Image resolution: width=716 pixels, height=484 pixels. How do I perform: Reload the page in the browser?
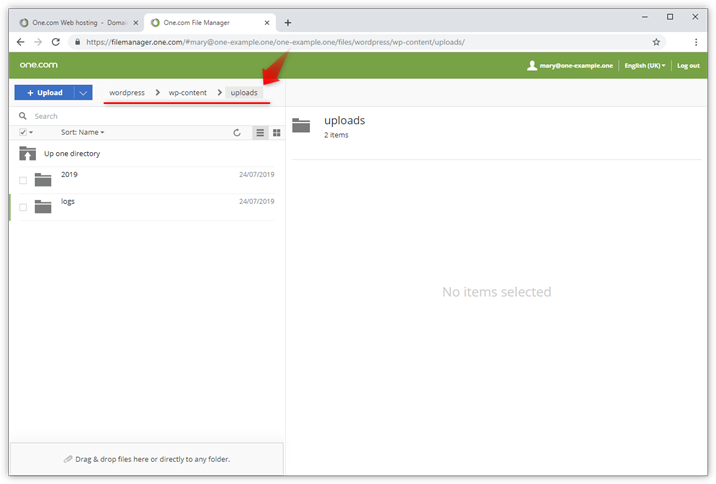[x=56, y=42]
